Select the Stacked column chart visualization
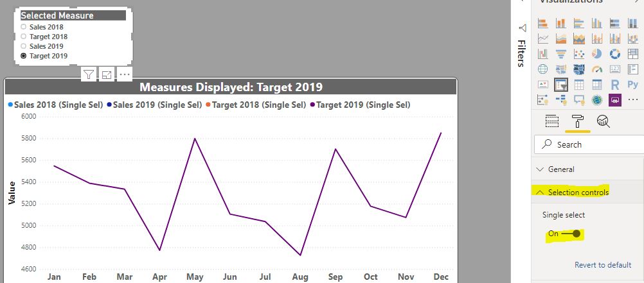 560,23
